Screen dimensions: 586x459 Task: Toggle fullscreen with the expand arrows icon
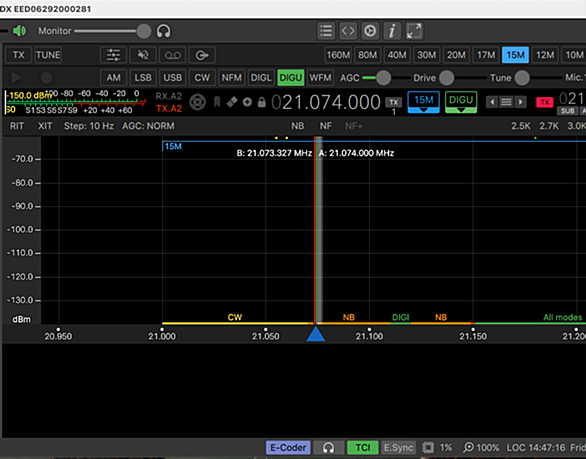[414, 31]
